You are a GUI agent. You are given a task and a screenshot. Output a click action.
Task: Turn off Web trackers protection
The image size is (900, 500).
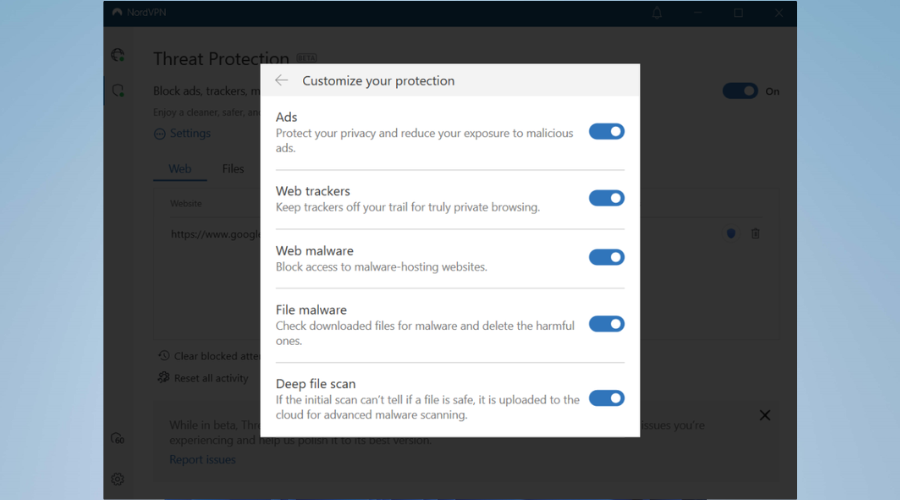[606, 198]
